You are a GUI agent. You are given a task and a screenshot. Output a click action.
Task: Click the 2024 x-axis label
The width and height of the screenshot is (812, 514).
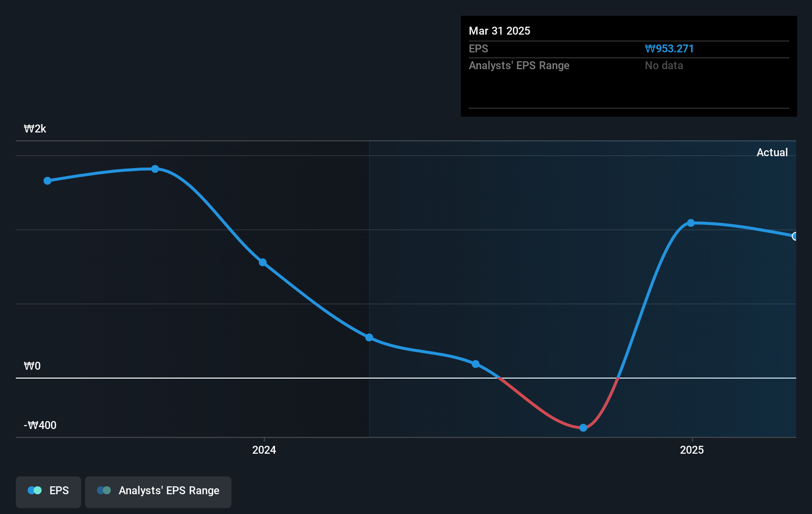(264, 450)
